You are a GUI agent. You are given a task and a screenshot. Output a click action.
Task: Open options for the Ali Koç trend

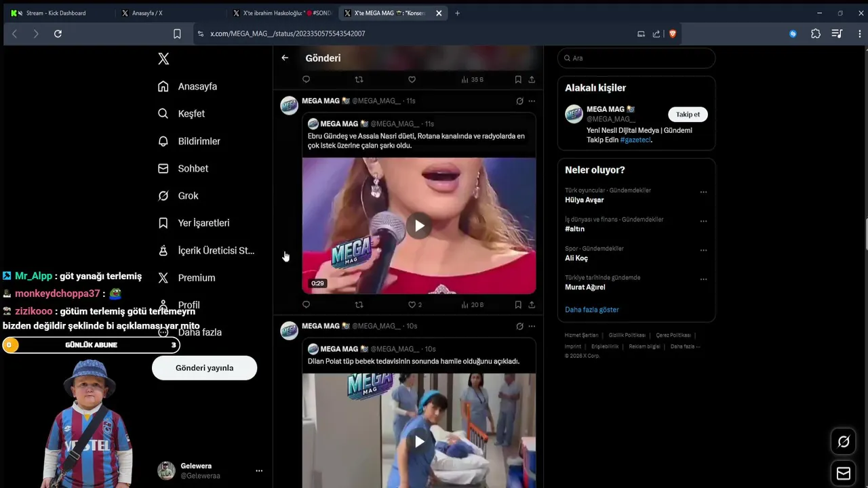point(703,250)
